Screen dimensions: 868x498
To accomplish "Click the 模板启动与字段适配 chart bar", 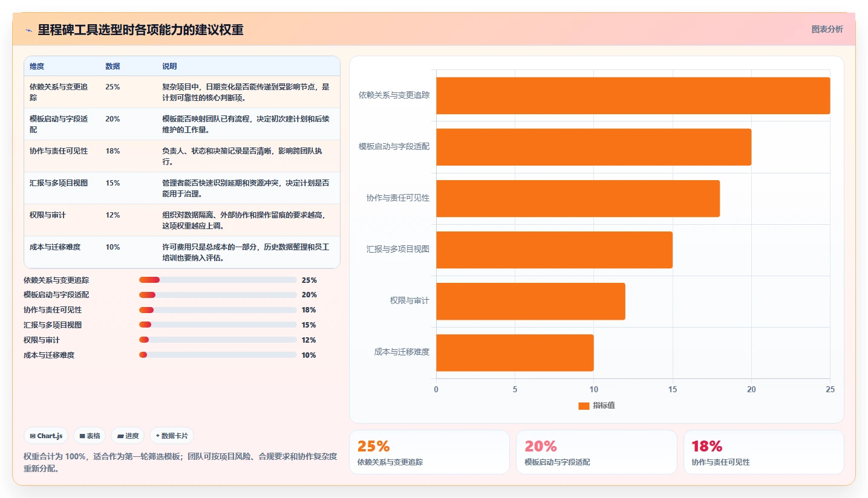I will pyautogui.click(x=593, y=147).
